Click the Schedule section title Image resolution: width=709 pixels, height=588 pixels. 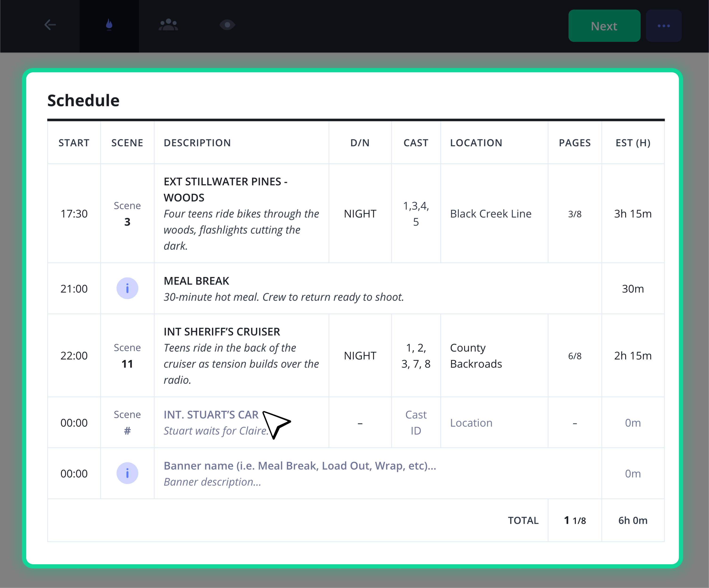[x=83, y=101]
